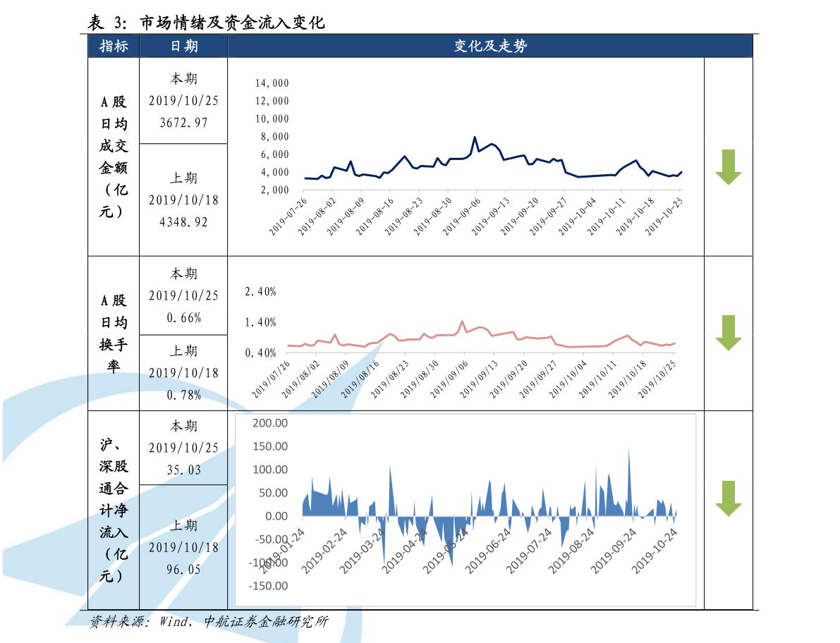Click the 200.00 y-axis label
The width and height of the screenshot is (840, 643).
click(x=270, y=423)
